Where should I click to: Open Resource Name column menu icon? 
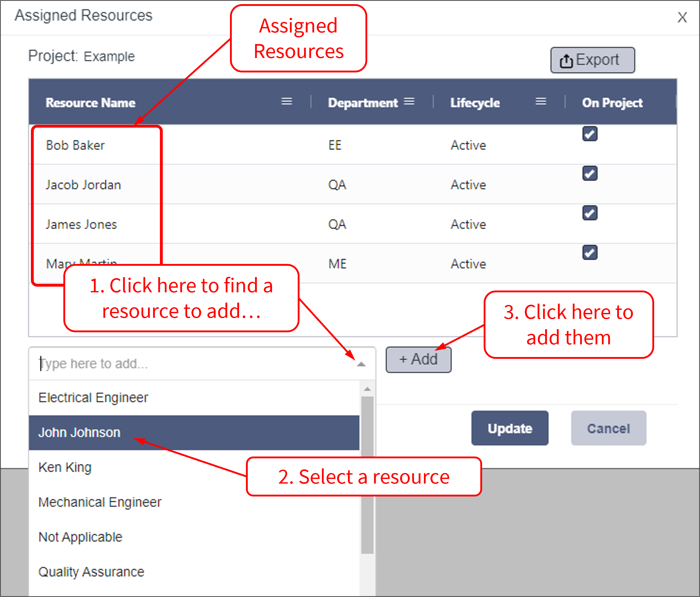[x=286, y=101]
